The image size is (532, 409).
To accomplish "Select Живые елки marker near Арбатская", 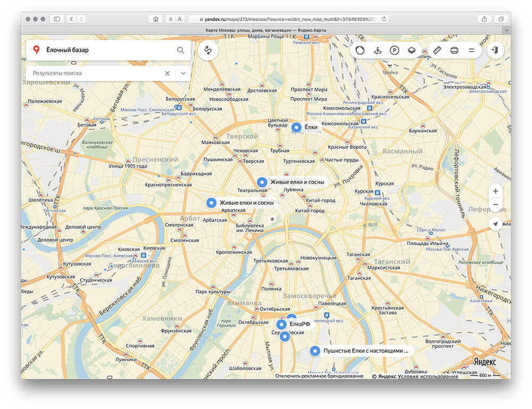I will (x=211, y=203).
